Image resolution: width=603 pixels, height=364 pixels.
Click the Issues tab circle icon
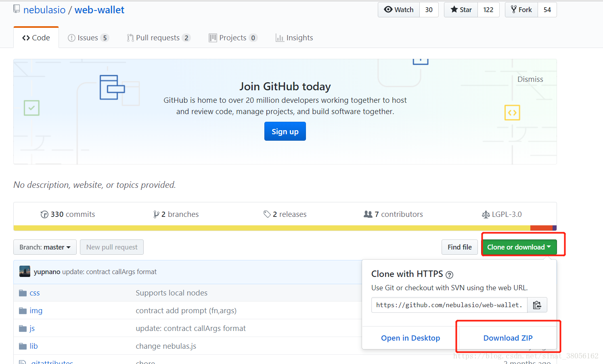coord(71,38)
